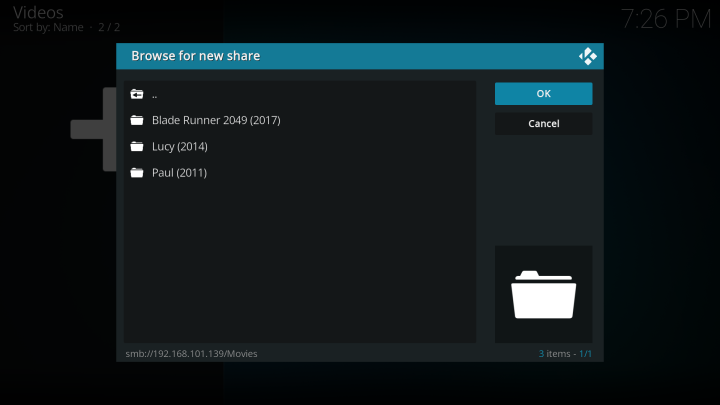Viewport: 720px width, 405px height.
Task: Click the parent directory folder-up icon
Action: [137, 95]
